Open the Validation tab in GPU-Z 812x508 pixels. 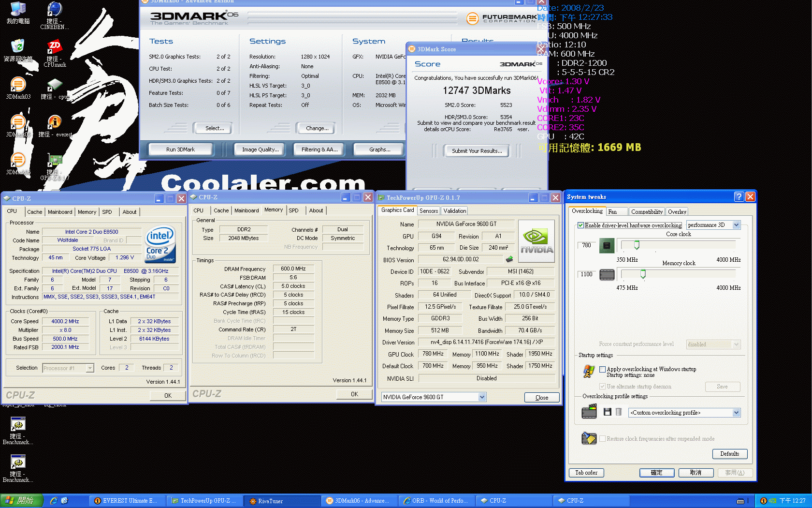(x=454, y=211)
